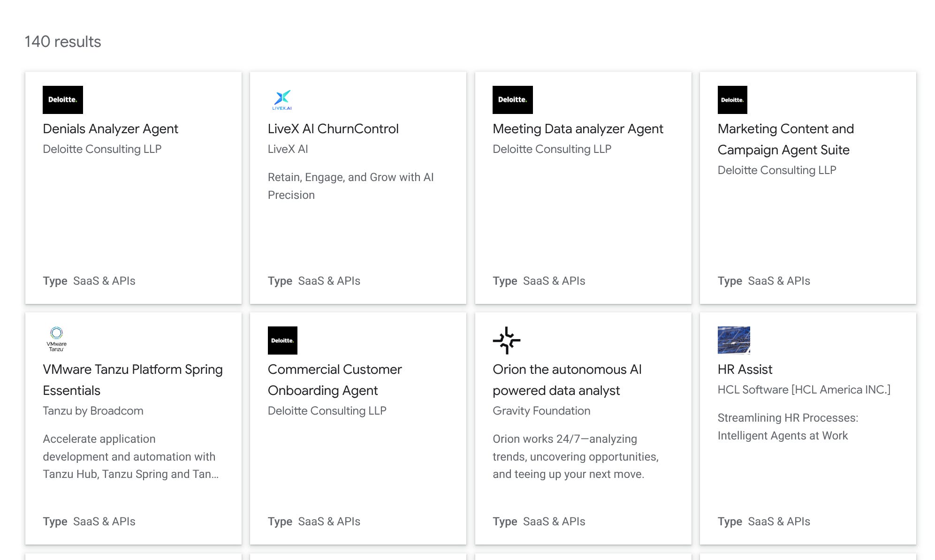Click 'Deloitte Consulting LLP' under Commercial Customer Onboarding
935x560 pixels.
tap(327, 411)
